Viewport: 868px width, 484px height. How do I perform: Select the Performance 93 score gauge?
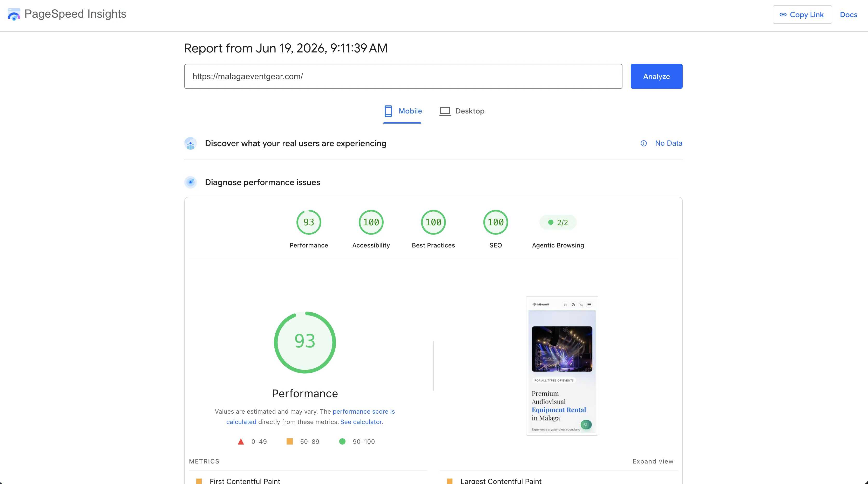pyautogui.click(x=309, y=223)
